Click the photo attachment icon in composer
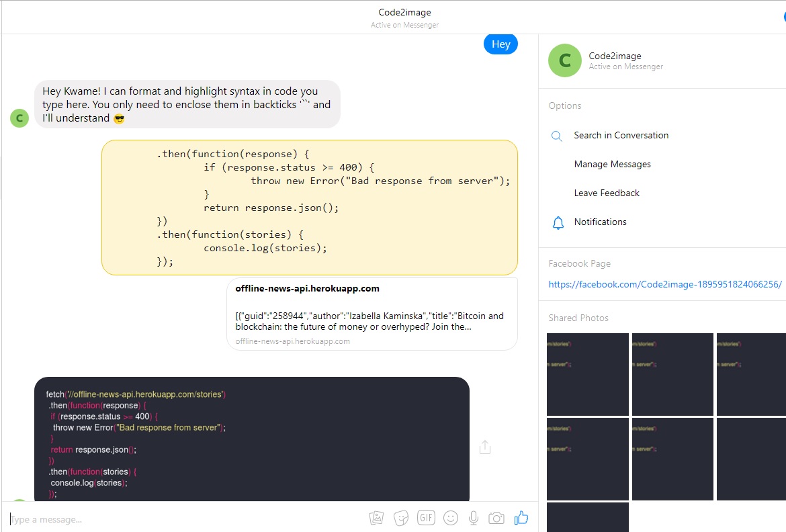The width and height of the screenshot is (786, 532). coord(376,518)
